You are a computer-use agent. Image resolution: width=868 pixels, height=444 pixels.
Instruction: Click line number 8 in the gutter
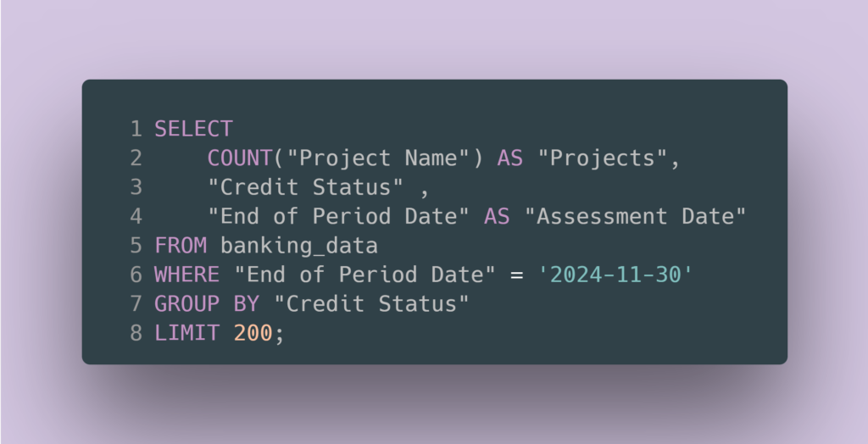(136, 333)
